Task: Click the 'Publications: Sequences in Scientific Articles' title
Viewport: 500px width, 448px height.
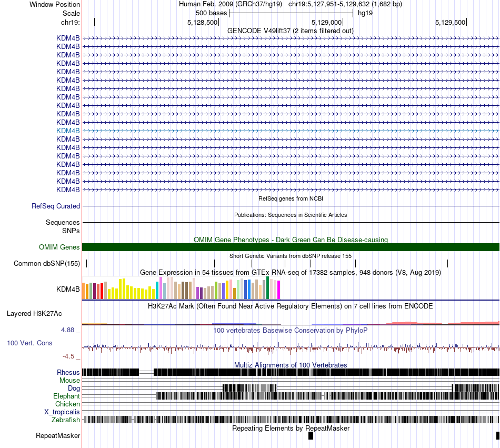Action: click(x=291, y=215)
